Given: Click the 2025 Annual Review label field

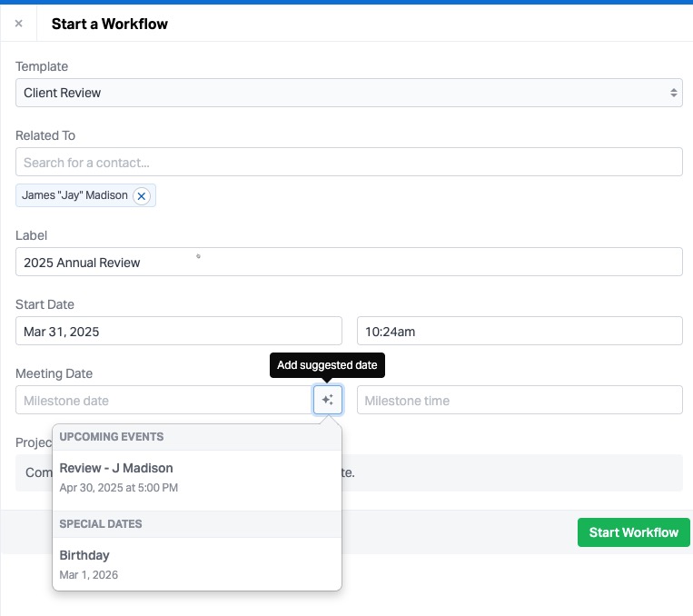Looking at the screenshot, I should [x=349, y=262].
